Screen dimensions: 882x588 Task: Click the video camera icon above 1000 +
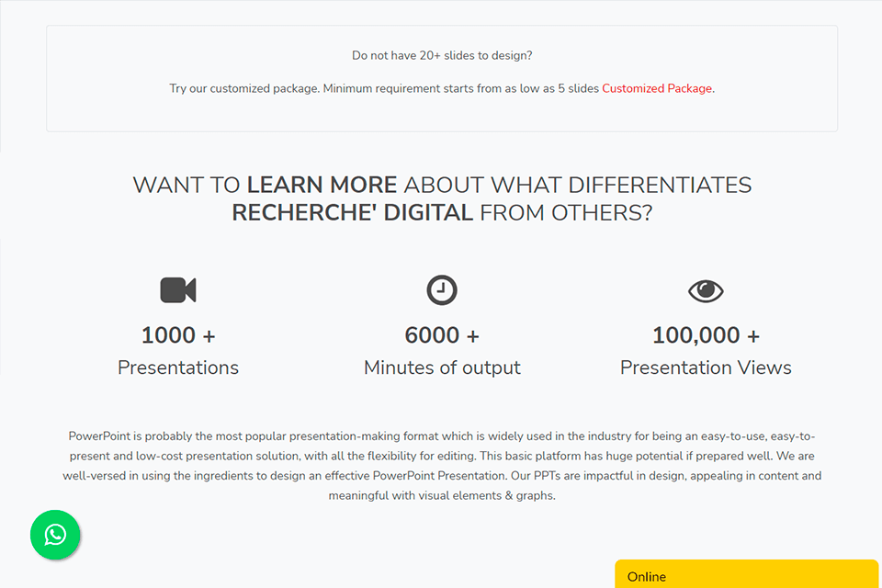click(x=178, y=290)
